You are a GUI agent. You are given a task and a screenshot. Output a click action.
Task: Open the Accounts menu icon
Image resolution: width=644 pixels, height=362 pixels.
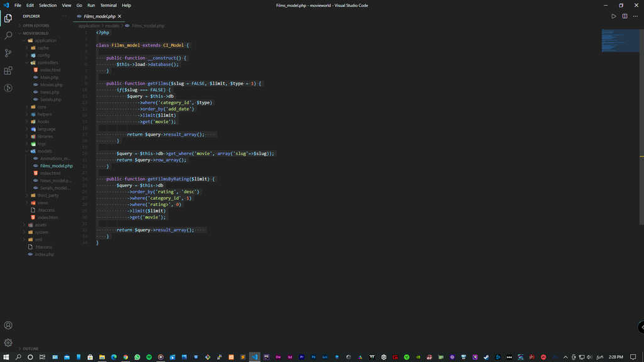pyautogui.click(x=8, y=326)
